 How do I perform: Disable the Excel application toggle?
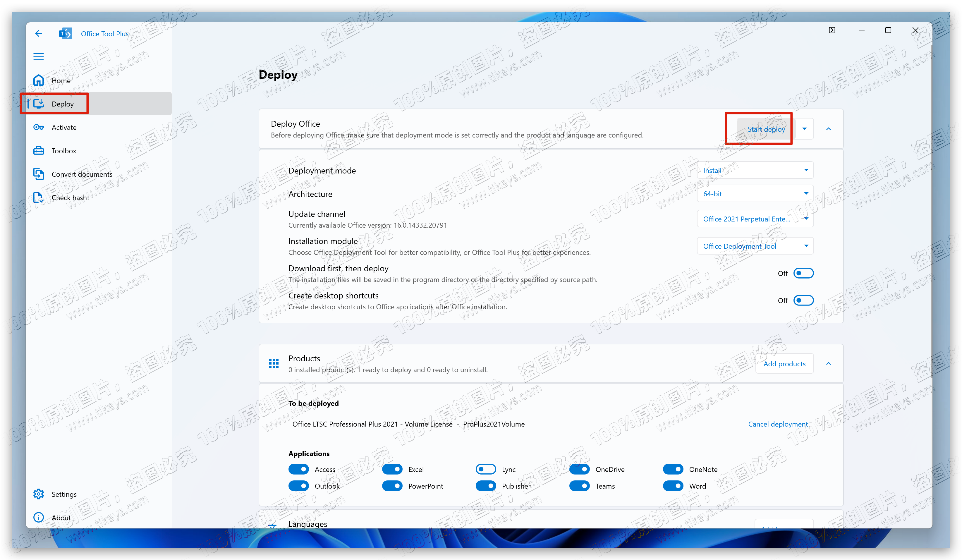[392, 469]
